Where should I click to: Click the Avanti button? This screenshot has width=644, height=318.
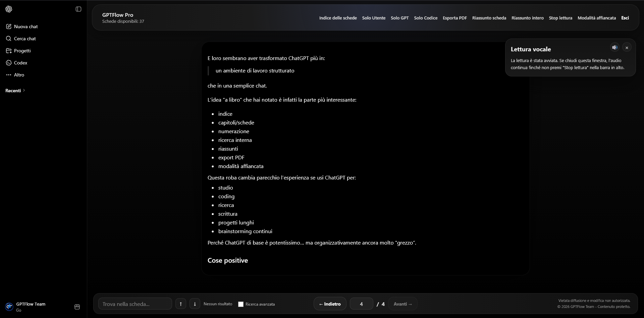click(403, 304)
